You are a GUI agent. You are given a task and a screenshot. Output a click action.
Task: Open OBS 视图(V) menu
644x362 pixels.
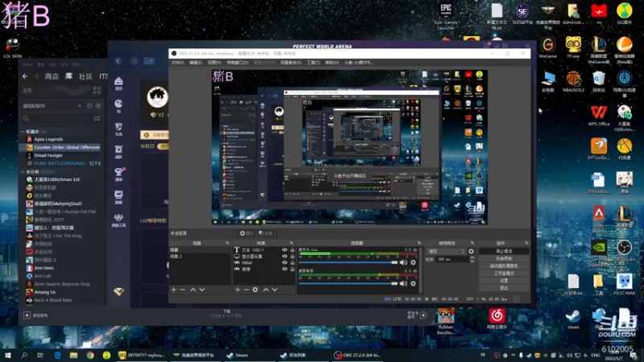pos(214,63)
